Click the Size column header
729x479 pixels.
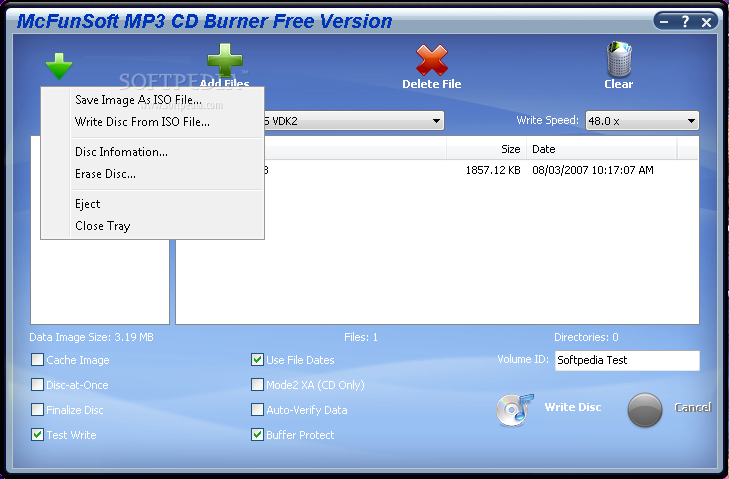tap(486, 149)
